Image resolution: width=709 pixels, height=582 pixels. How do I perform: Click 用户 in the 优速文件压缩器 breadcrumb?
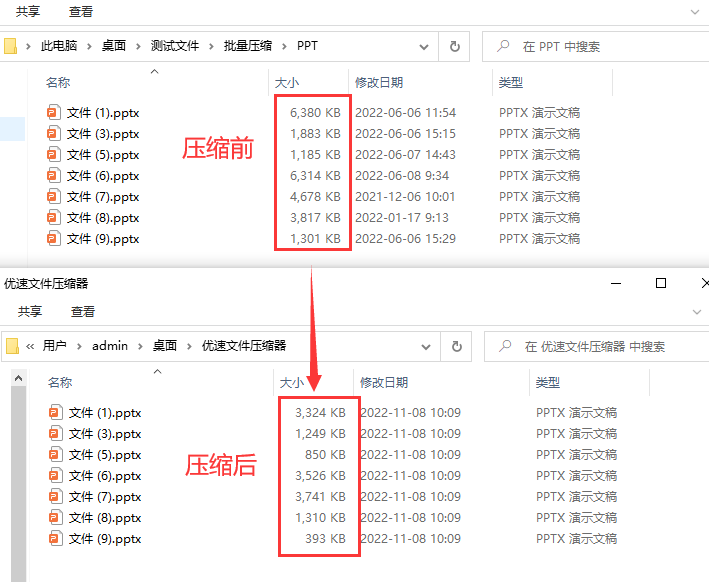coord(55,345)
